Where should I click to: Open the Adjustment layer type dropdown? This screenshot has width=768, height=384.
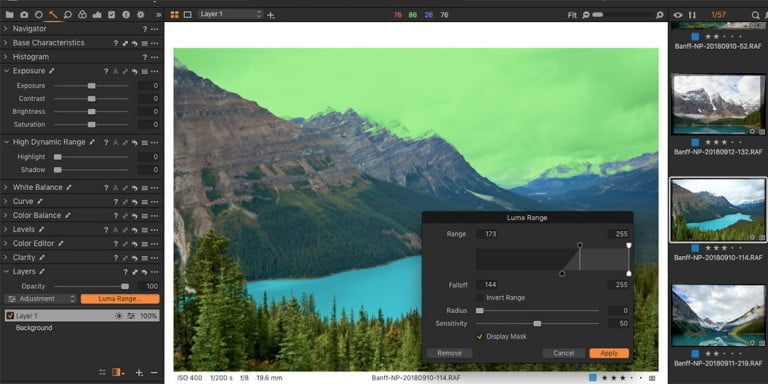(42, 299)
